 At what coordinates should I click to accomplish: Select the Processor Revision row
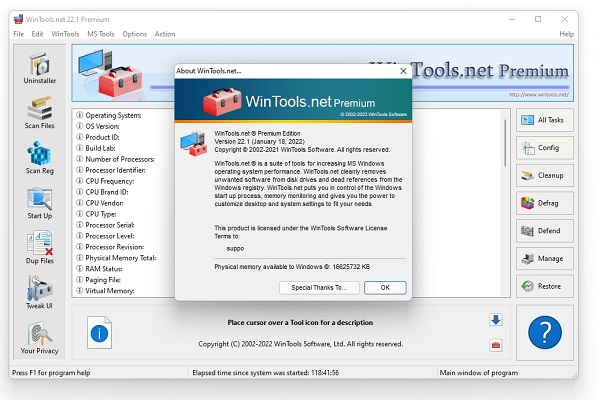110,247
